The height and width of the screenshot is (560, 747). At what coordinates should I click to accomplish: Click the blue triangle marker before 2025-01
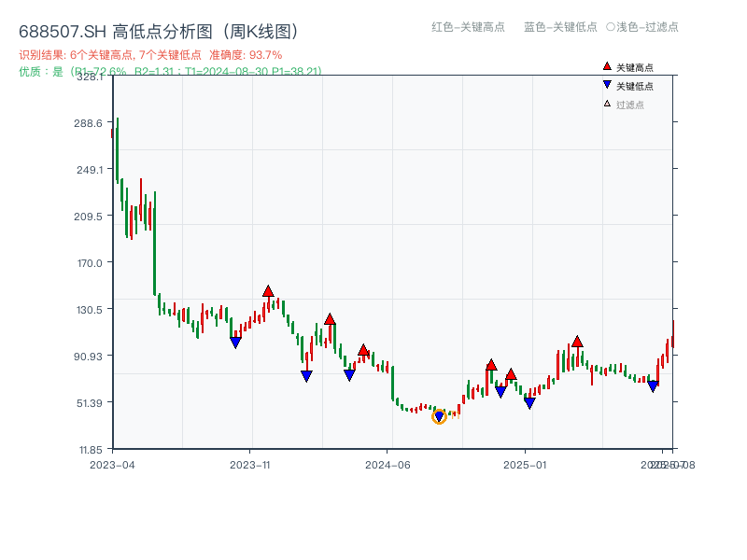click(529, 402)
